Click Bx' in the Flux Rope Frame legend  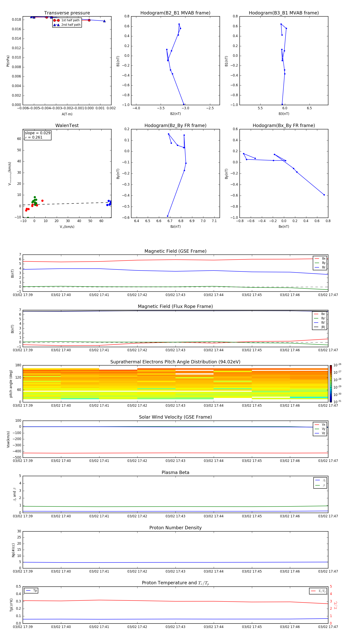click(x=320, y=314)
